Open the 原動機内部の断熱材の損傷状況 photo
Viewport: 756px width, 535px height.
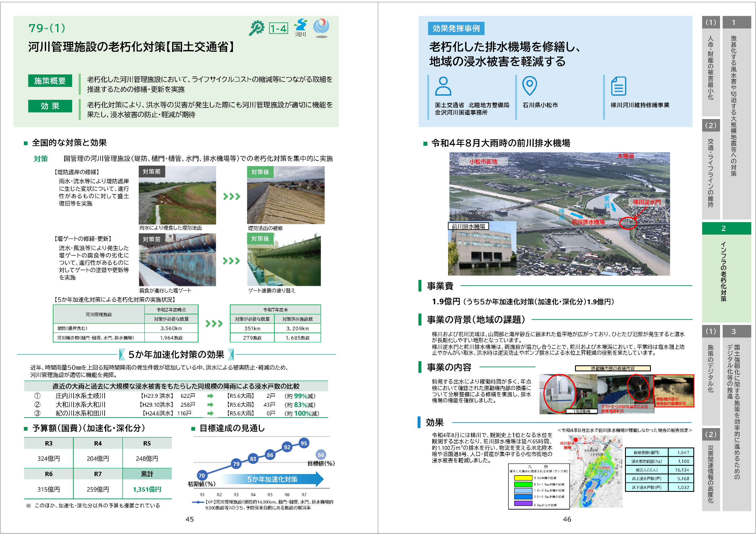pyautogui.click(x=674, y=391)
